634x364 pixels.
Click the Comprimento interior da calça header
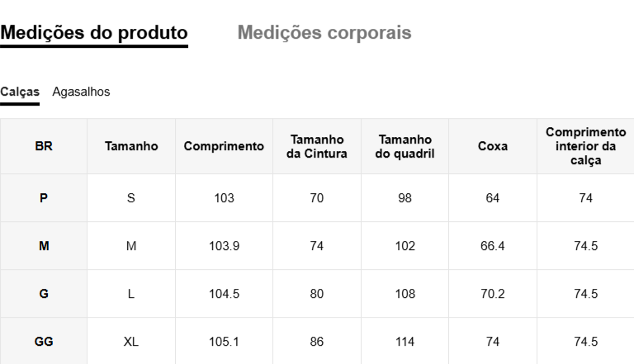pyautogui.click(x=585, y=146)
